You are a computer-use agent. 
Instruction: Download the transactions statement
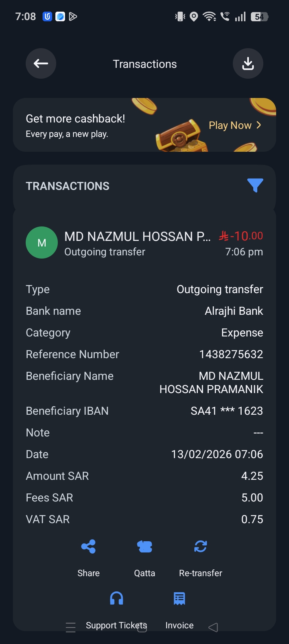coord(248,63)
